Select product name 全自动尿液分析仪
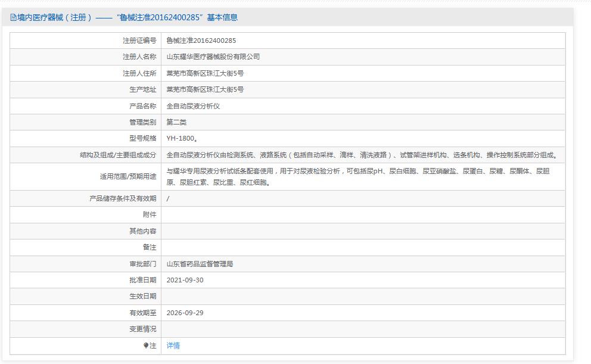The image size is (591, 364). pyautogui.click(x=194, y=106)
